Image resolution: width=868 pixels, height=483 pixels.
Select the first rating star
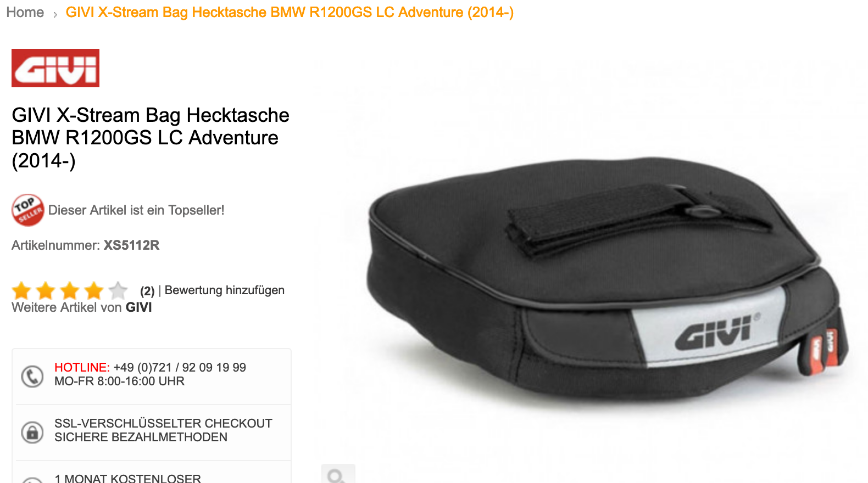point(21,291)
